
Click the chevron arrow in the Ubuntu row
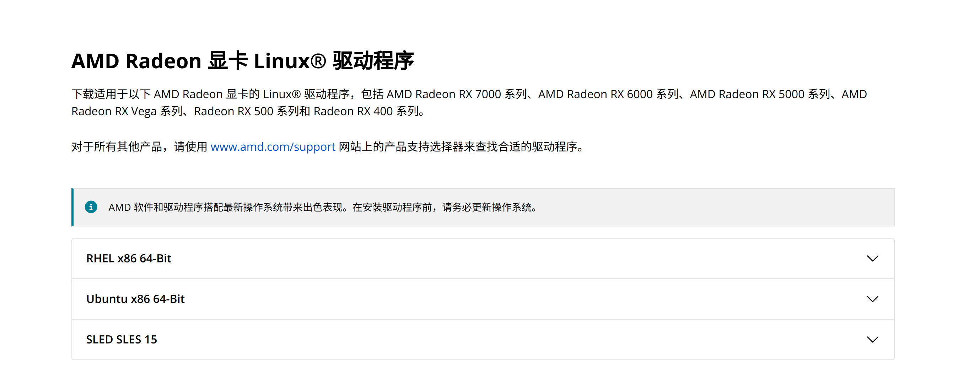tap(872, 299)
